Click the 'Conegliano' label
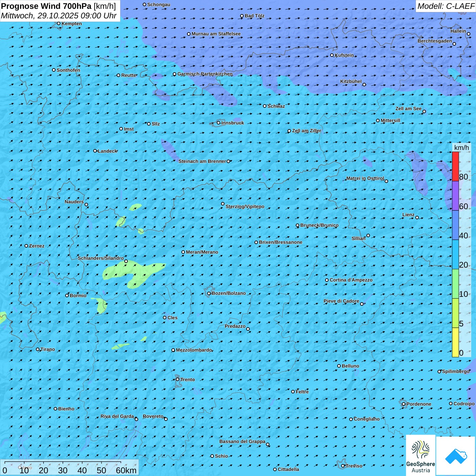This screenshot has width=476, height=476. click(367, 419)
